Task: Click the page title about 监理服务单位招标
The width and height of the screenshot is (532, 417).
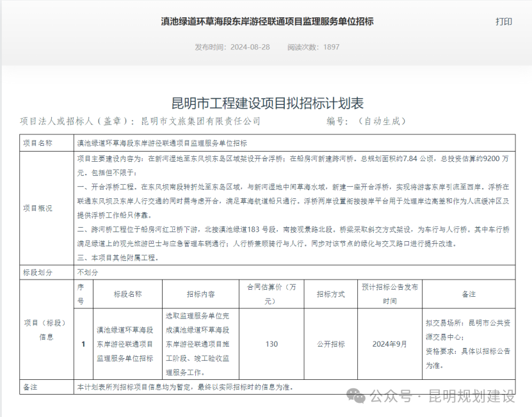Action: [267, 22]
